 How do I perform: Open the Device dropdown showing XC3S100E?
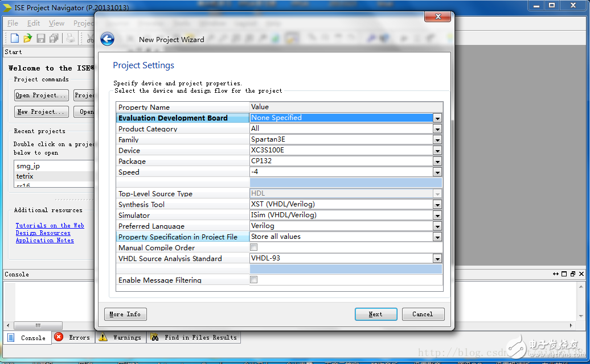(x=437, y=150)
